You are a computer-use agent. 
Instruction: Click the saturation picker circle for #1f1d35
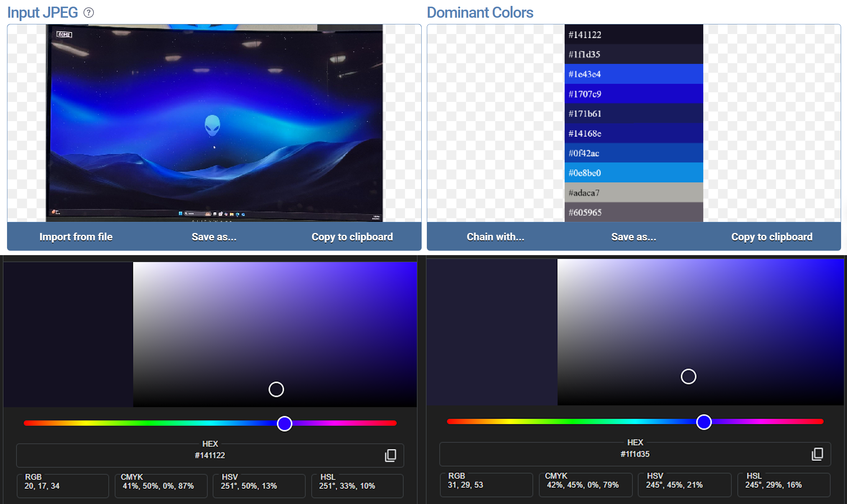click(x=688, y=376)
